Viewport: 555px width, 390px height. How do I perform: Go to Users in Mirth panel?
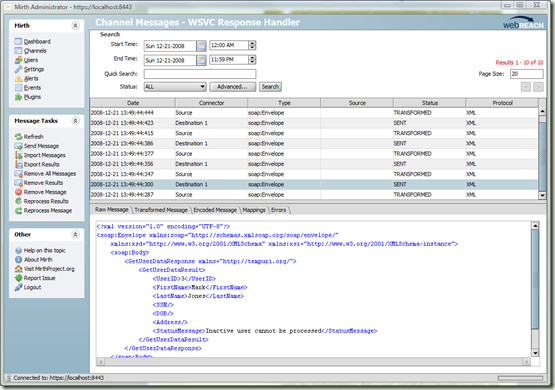coord(26,60)
